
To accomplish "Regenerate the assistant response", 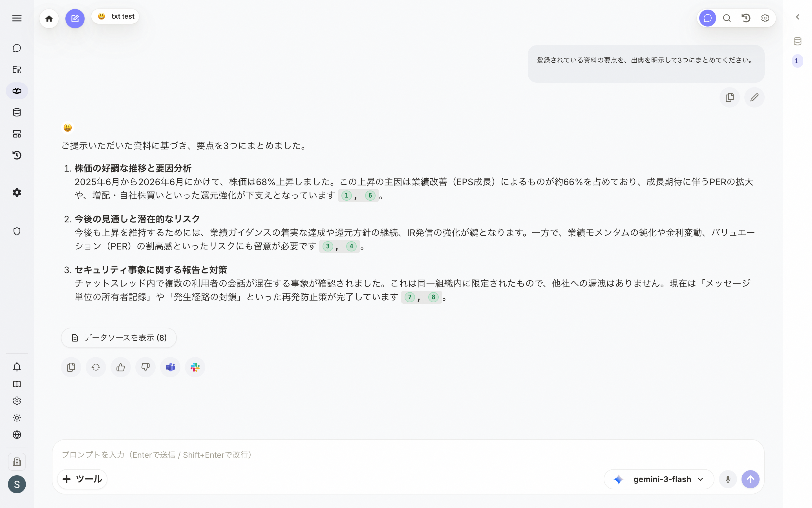I will (96, 367).
